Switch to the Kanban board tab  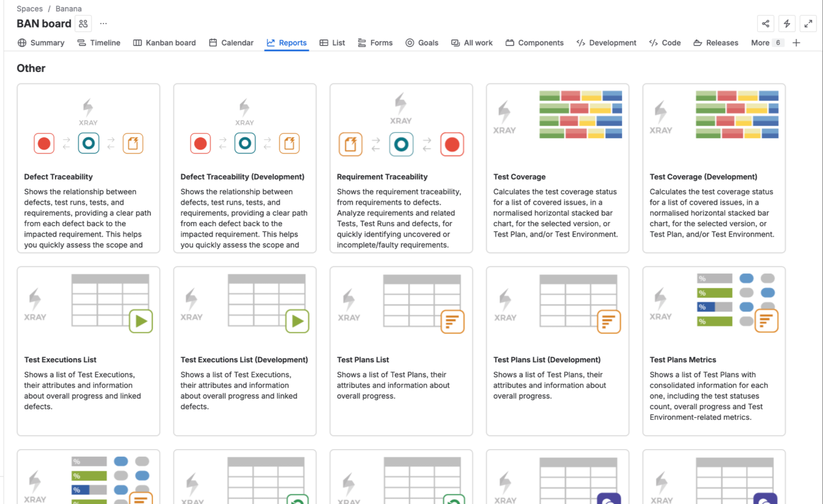tap(164, 43)
